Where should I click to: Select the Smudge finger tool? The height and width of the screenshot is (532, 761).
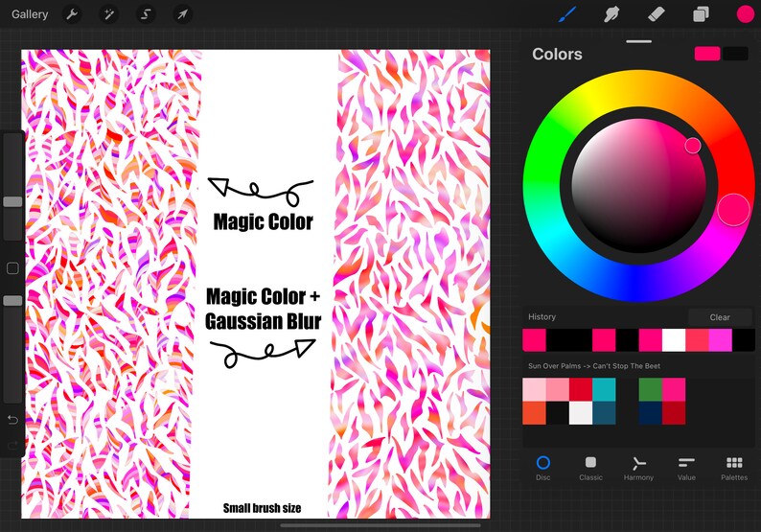pyautogui.click(x=611, y=14)
